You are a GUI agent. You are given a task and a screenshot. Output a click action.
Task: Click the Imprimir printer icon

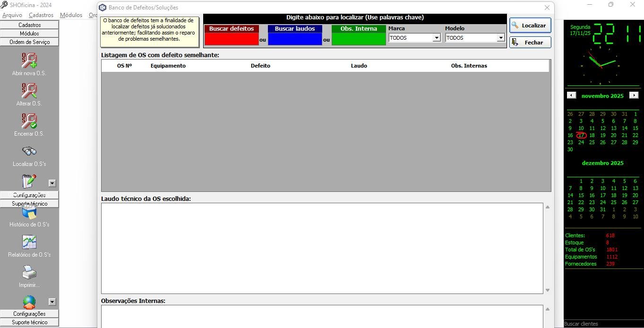coord(29,272)
